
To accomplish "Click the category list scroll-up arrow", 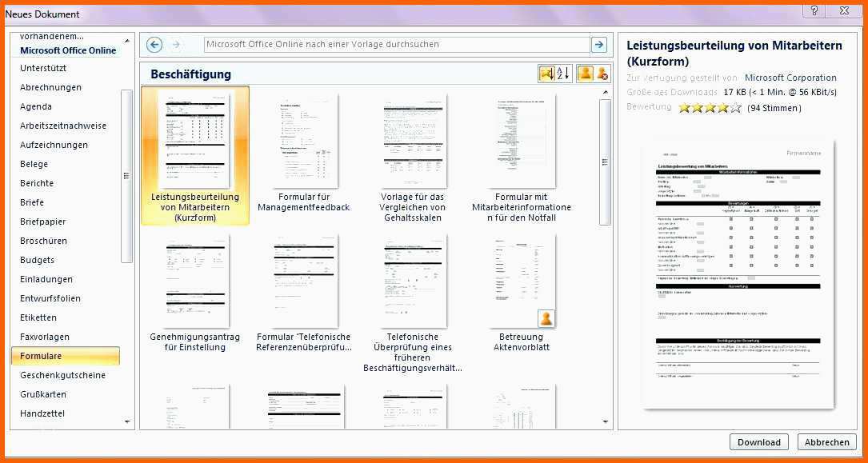I will tap(126, 41).
